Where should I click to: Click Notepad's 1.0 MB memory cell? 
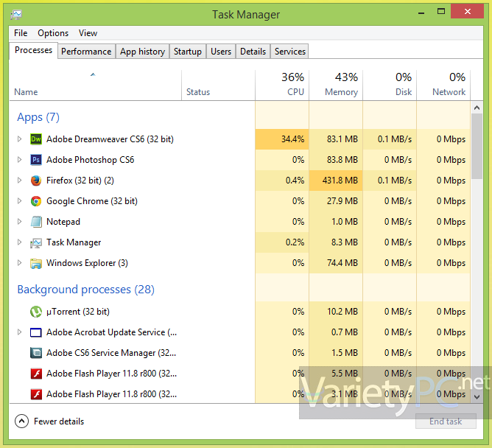[336, 222]
